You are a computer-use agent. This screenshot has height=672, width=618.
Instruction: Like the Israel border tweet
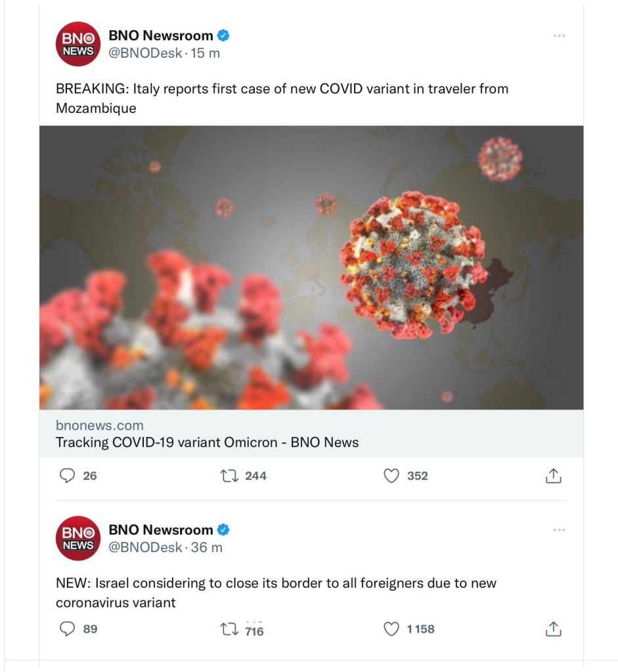(391, 629)
